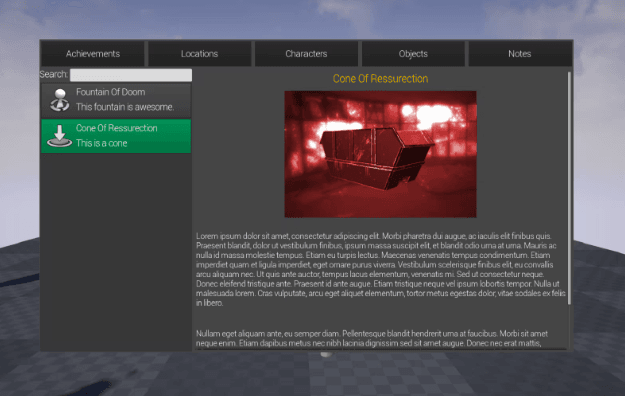
Task: Click the Search input field
Action: [x=131, y=75]
